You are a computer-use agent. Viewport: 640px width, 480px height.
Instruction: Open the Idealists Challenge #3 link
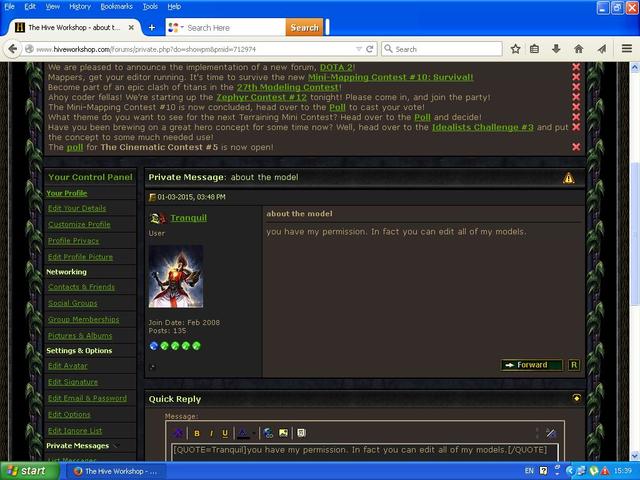coord(482,127)
